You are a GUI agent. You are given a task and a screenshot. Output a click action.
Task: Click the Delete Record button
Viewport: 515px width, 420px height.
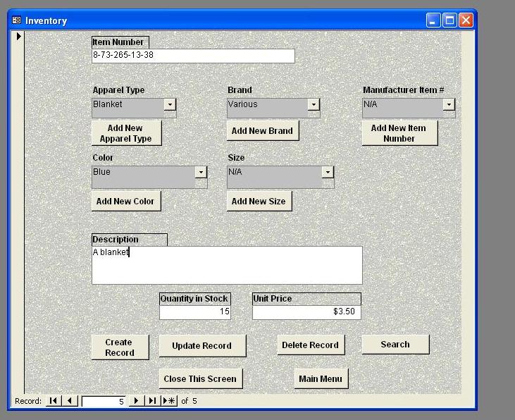[310, 345]
